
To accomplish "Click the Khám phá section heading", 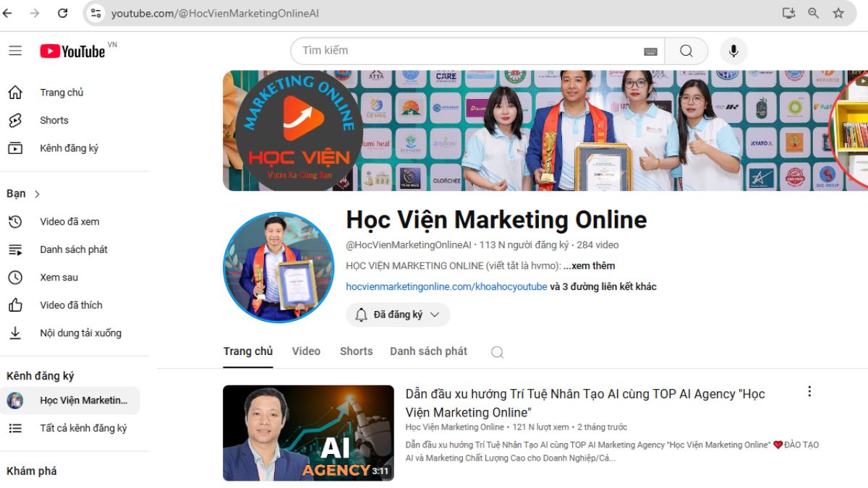I will (32, 471).
